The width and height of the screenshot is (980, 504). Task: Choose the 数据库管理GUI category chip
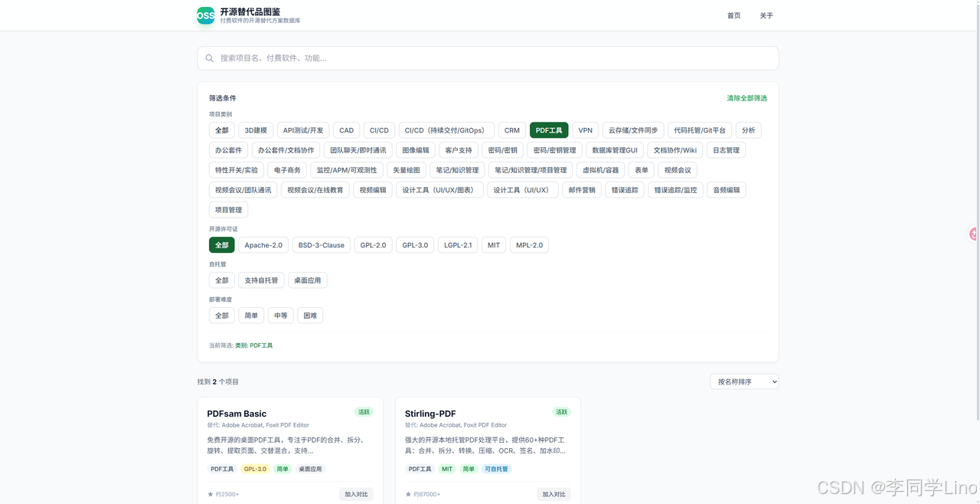615,150
